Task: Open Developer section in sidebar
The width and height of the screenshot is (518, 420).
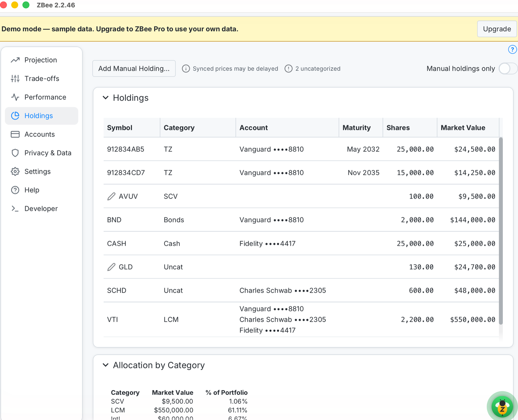Action: 41,209
